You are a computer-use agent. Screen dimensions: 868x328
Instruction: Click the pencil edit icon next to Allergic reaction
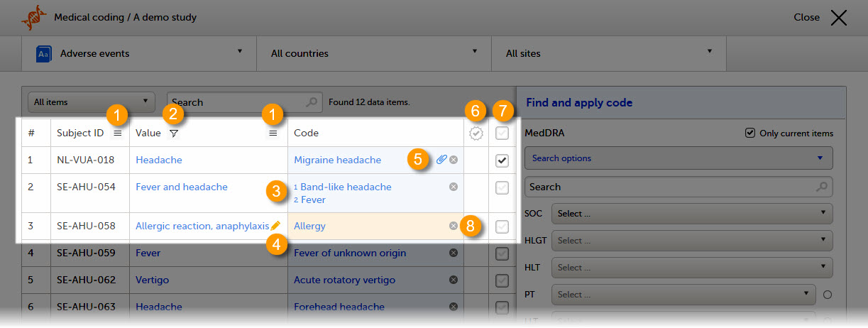(x=275, y=226)
